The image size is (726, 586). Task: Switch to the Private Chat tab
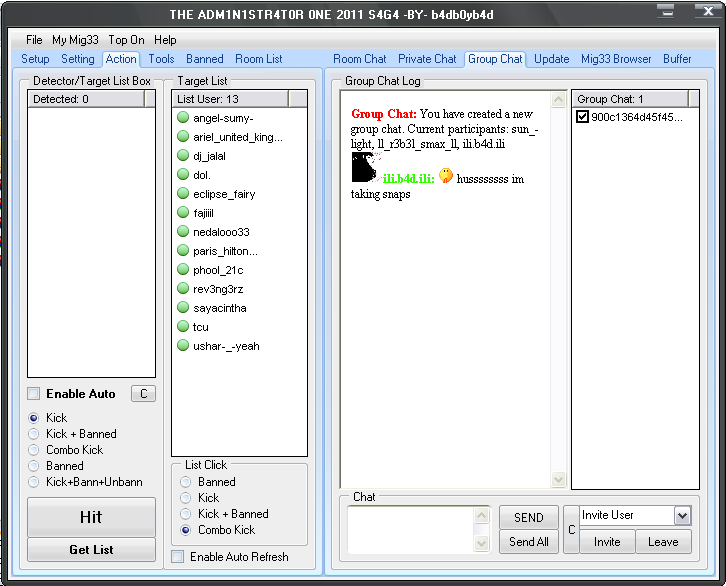[x=427, y=59]
